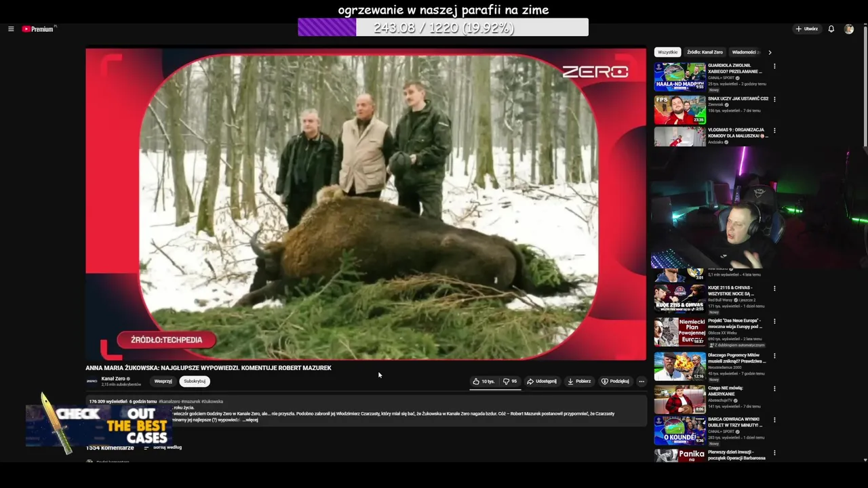Open options for Projekt Das Neue Europa video
Screen dimensions: 868x488
click(774, 322)
